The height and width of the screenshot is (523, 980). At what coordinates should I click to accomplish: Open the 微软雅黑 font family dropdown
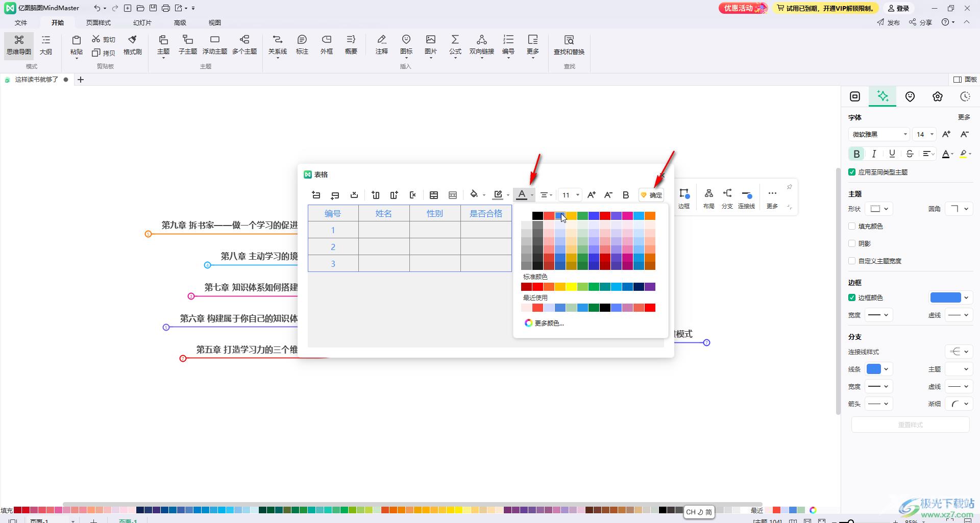pos(879,134)
